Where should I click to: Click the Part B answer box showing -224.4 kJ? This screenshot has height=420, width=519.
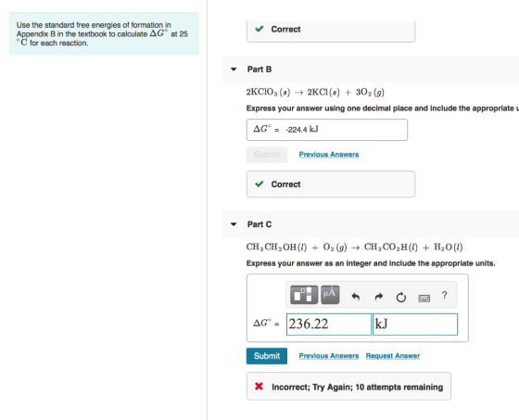pos(327,130)
